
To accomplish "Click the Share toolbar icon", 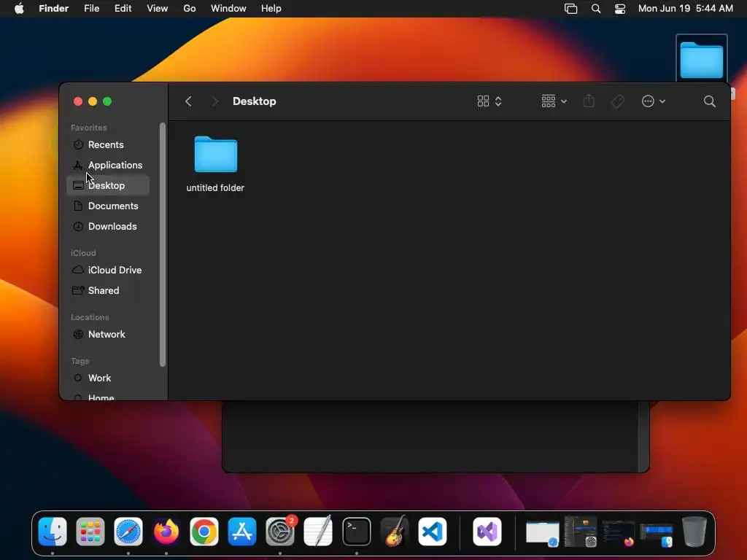I will point(589,101).
